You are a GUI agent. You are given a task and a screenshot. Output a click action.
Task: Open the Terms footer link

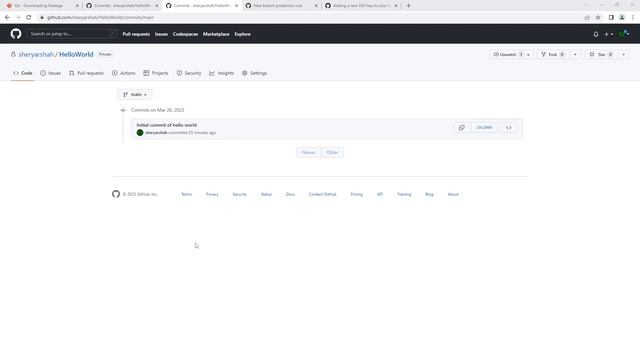(187, 194)
